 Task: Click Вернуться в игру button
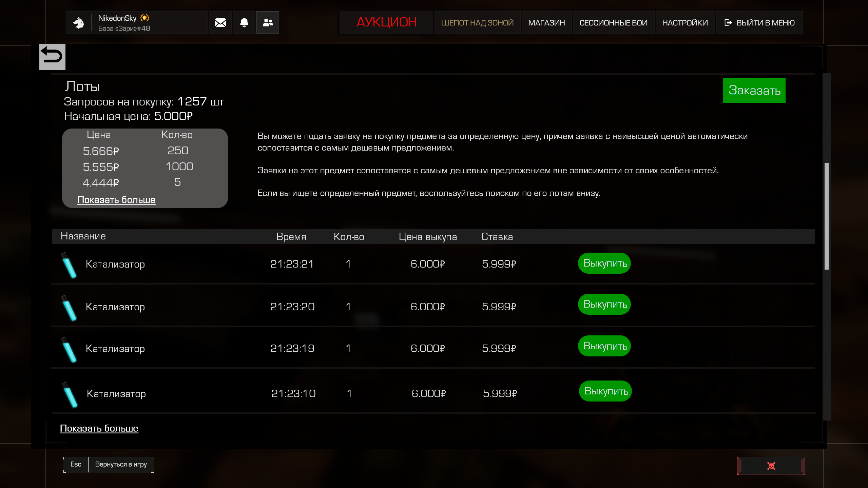tap(121, 464)
